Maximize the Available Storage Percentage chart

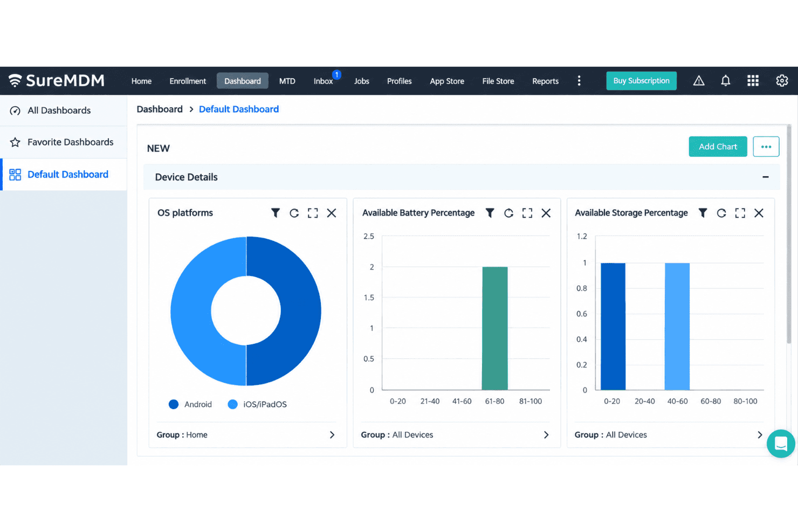coord(740,213)
